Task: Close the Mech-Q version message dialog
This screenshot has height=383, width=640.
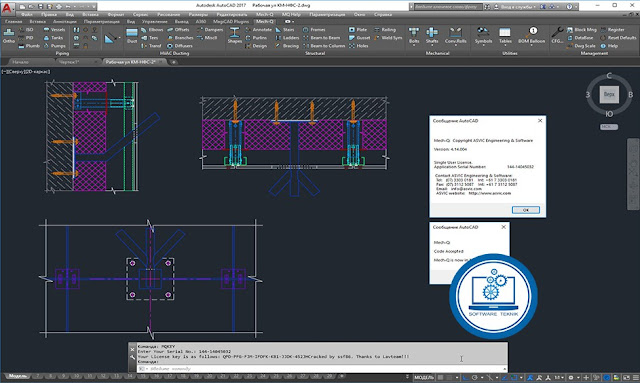Action: click(540, 121)
